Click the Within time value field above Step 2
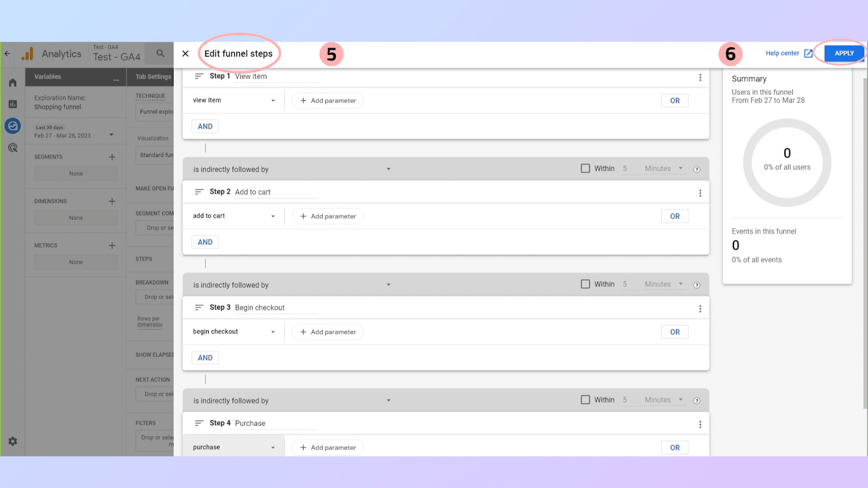The image size is (868, 488). coord(631,169)
